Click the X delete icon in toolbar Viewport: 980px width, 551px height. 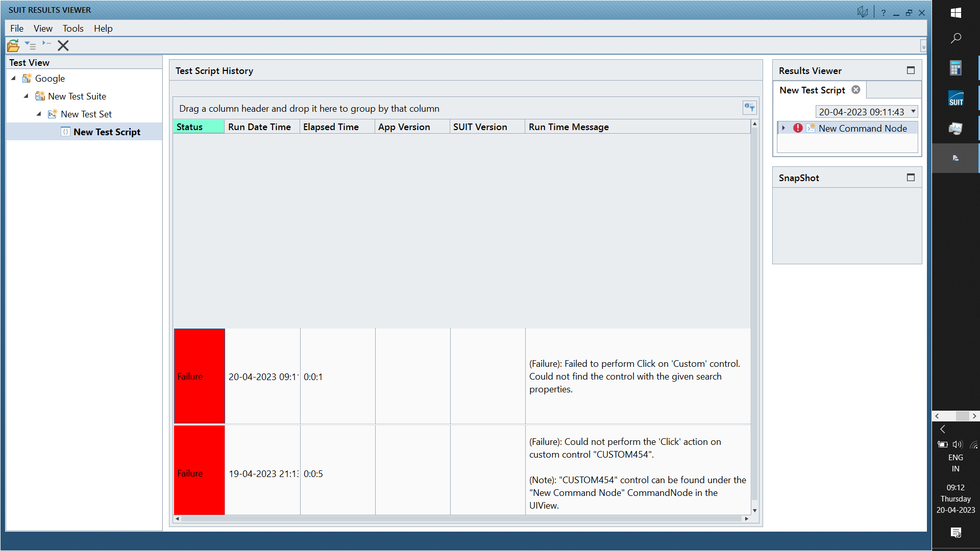(x=63, y=46)
